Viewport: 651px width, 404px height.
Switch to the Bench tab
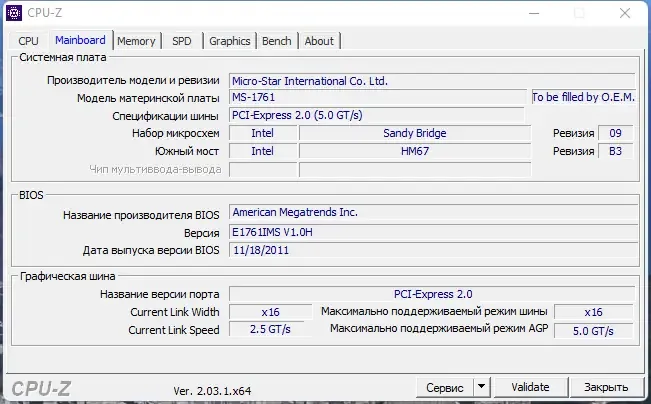tap(277, 41)
